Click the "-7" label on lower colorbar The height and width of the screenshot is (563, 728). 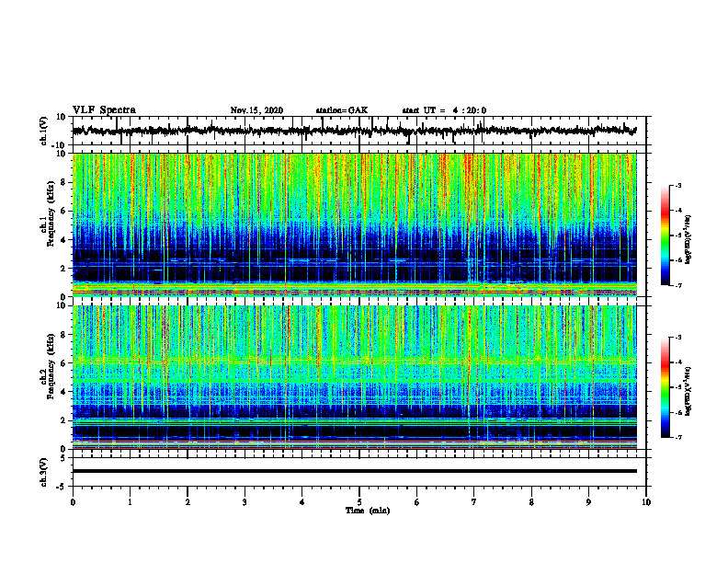677,437
